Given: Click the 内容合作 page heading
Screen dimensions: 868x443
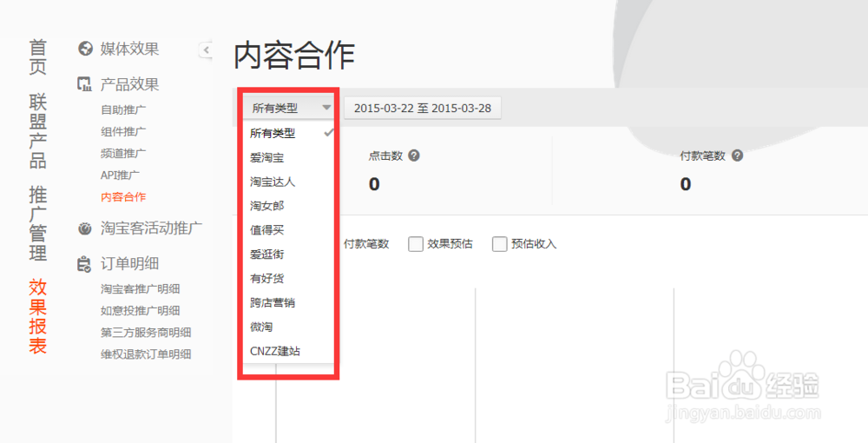Looking at the screenshot, I should click(x=294, y=56).
